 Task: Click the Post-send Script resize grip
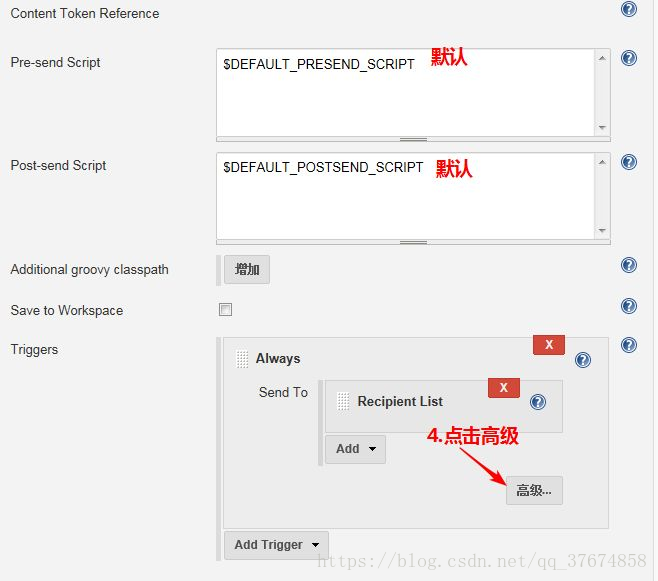[413, 242]
